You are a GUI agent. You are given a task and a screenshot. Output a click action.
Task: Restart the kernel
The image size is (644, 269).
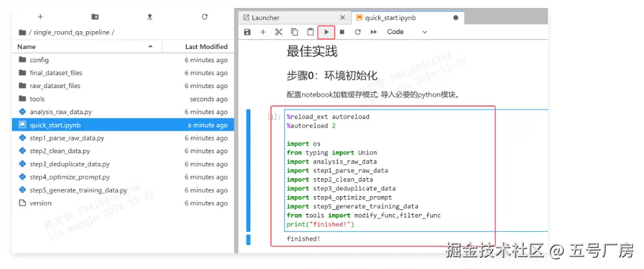(358, 32)
